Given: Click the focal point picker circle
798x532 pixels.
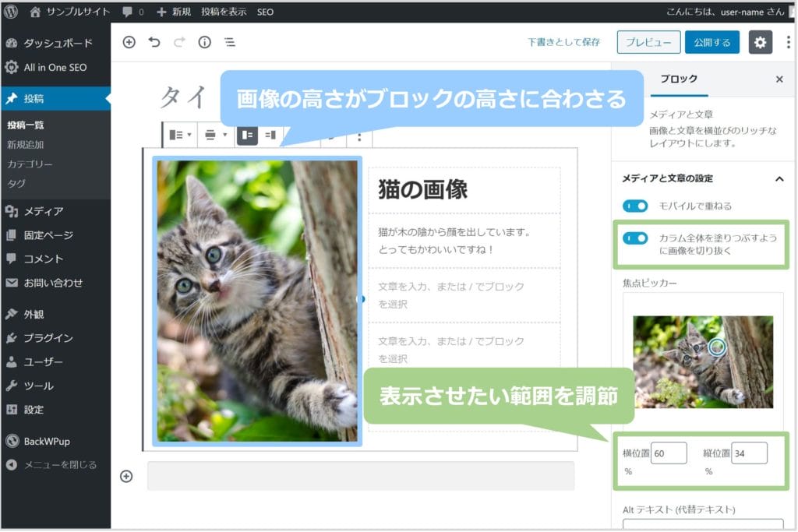Looking at the screenshot, I should 717,347.
